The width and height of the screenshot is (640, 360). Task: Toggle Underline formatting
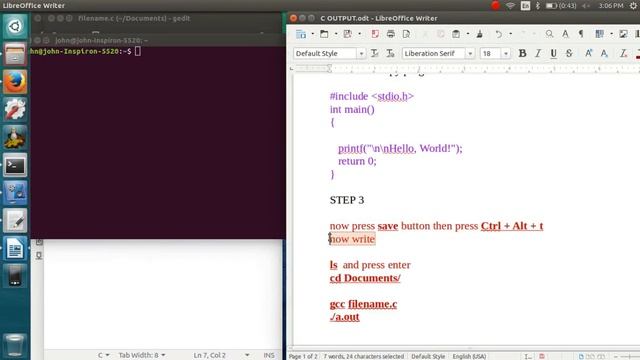click(x=553, y=53)
